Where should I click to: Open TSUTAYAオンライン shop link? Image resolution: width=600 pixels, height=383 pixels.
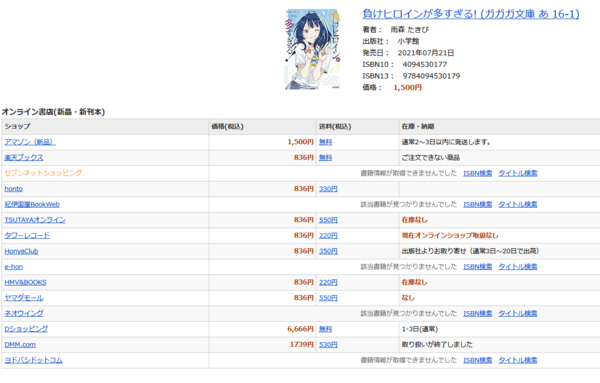(x=35, y=220)
